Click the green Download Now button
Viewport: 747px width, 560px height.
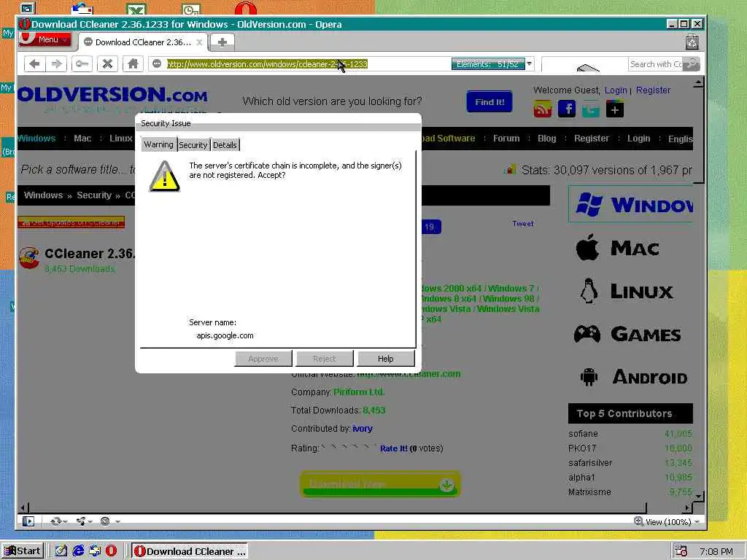point(379,484)
